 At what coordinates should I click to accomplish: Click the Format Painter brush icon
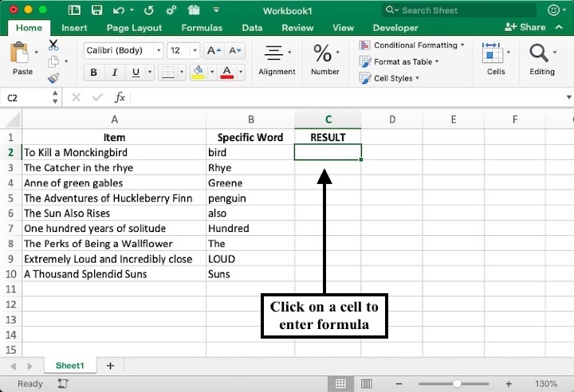point(53,78)
